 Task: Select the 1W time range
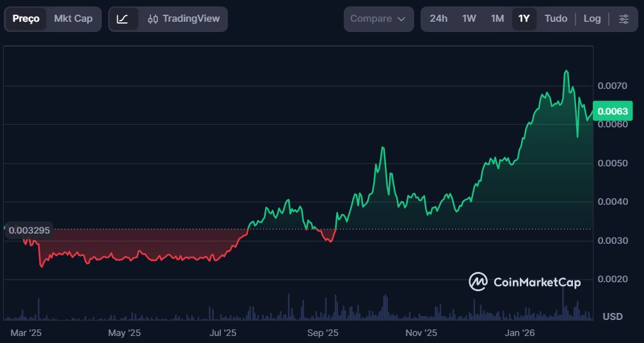469,19
